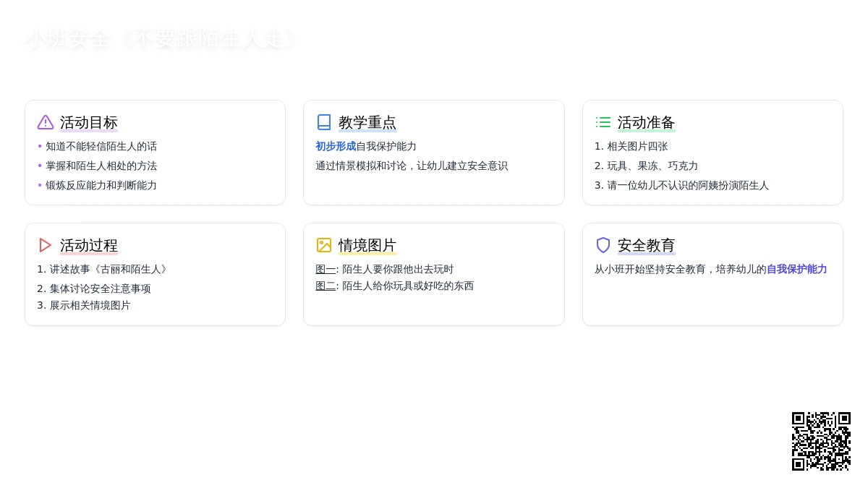The height and width of the screenshot is (488, 868).
Task: Select the 情境图片 card heading
Action: click(367, 246)
